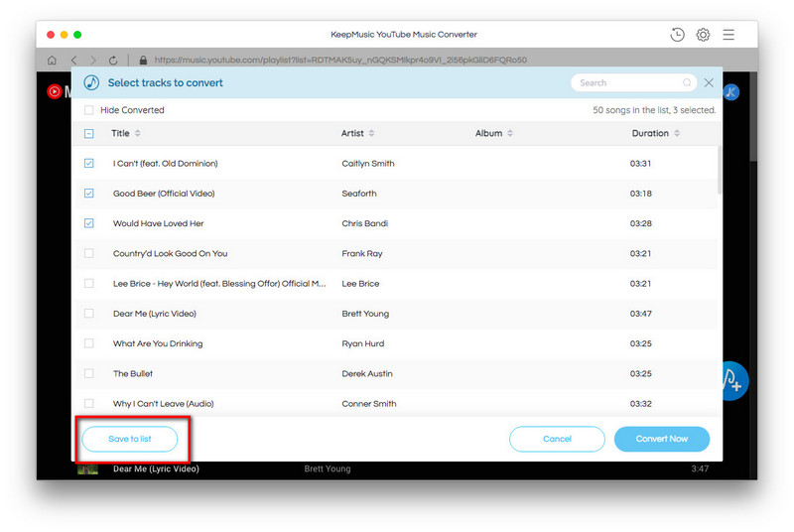Toggle the select-all header checkbox
Image resolution: width=794 pixels, height=532 pixels.
click(x=89, y=134)
